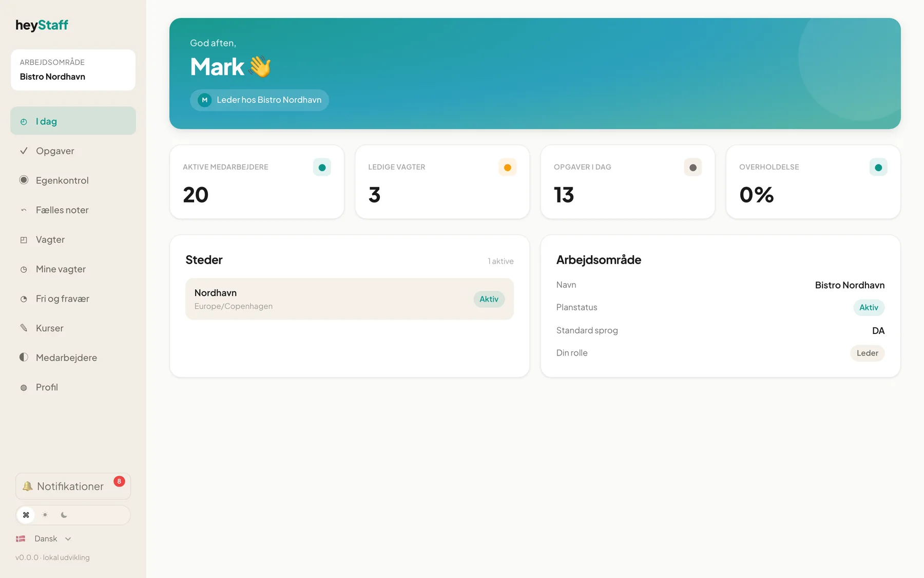Click the Profil icon in sidebar
The image size is (924, 578).
[x=24, y=387]
